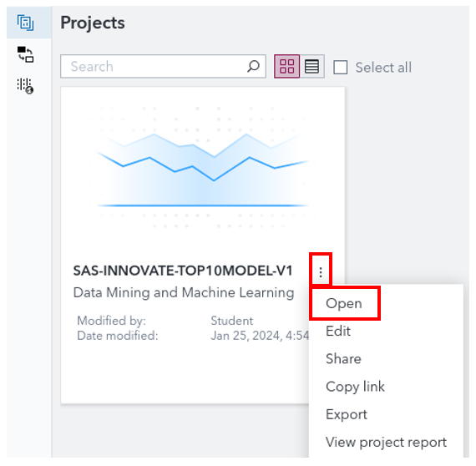Click the Projects page heading
Screen dimensions: 476x466
pos(93,23)
